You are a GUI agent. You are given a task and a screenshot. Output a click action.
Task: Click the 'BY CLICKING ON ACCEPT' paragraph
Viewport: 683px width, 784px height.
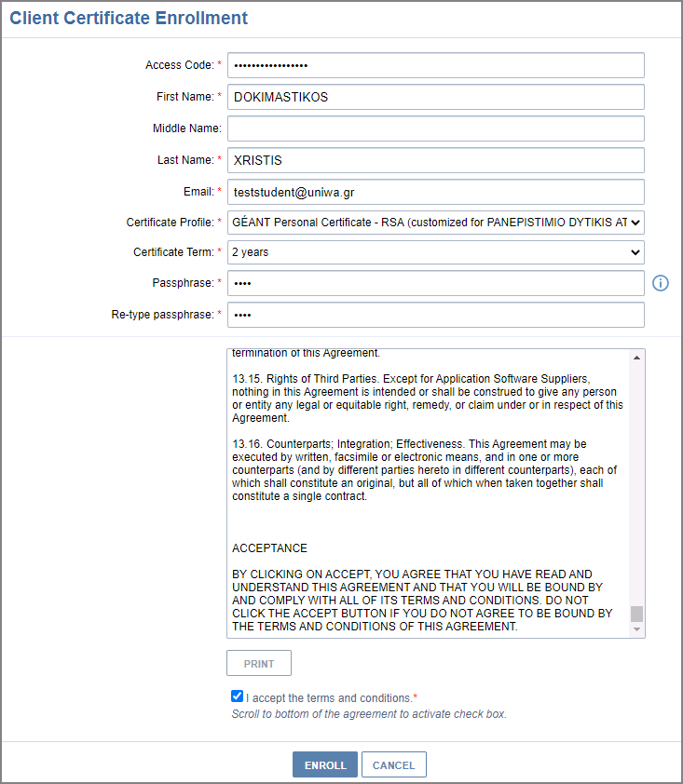tap(422, 600)
